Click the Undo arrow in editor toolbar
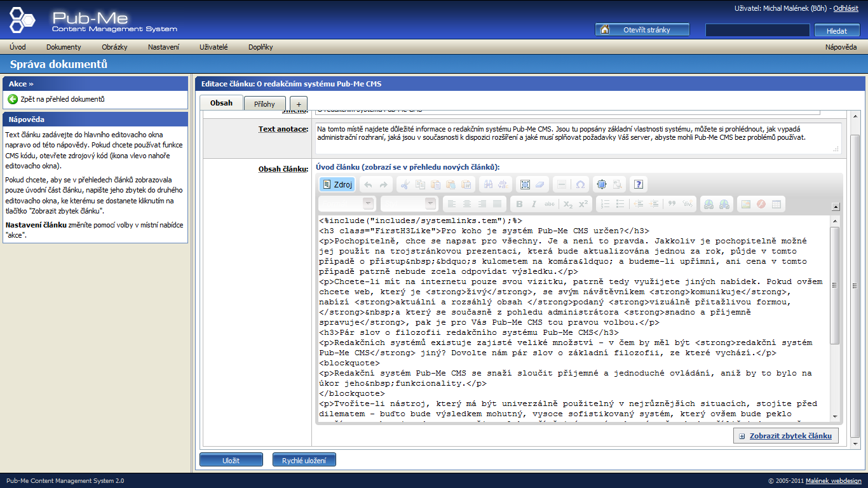The image size is (868, 488). pyautogui.click(x=368, y=184)
